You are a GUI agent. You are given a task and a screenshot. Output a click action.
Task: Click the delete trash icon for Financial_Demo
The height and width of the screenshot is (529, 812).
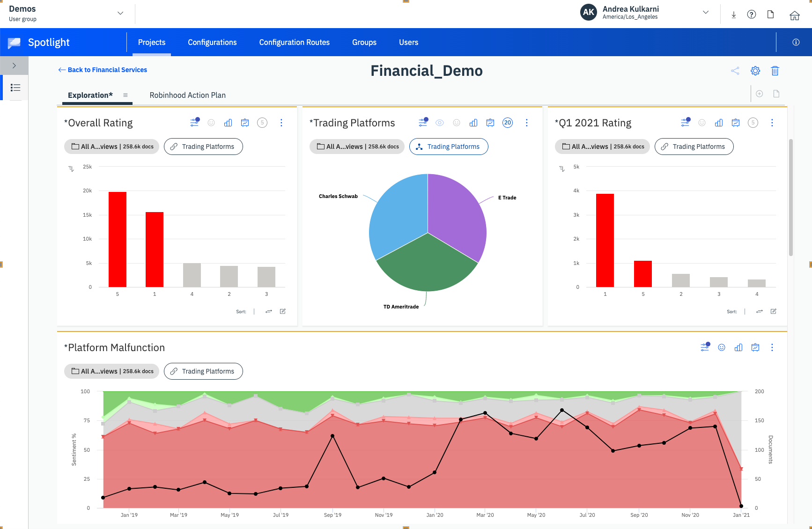point(775,71)
